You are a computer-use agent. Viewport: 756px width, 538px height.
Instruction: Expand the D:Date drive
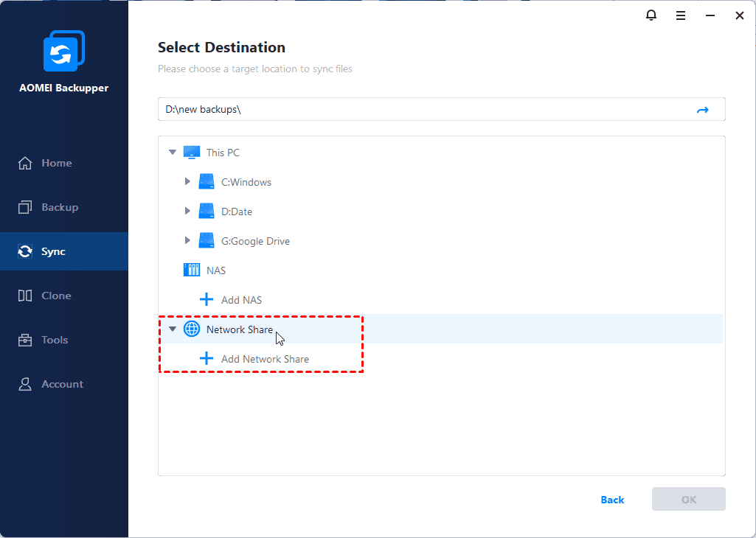pos(188,212)
